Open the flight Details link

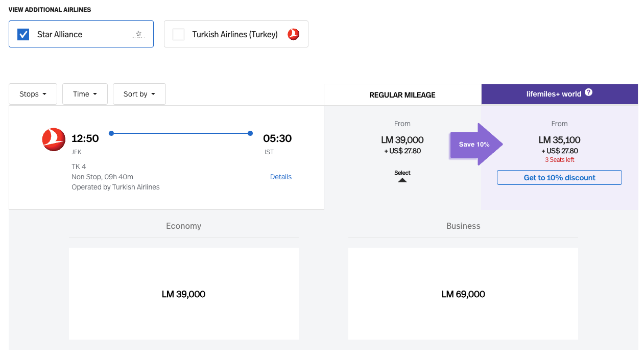[x=281, y=177]
